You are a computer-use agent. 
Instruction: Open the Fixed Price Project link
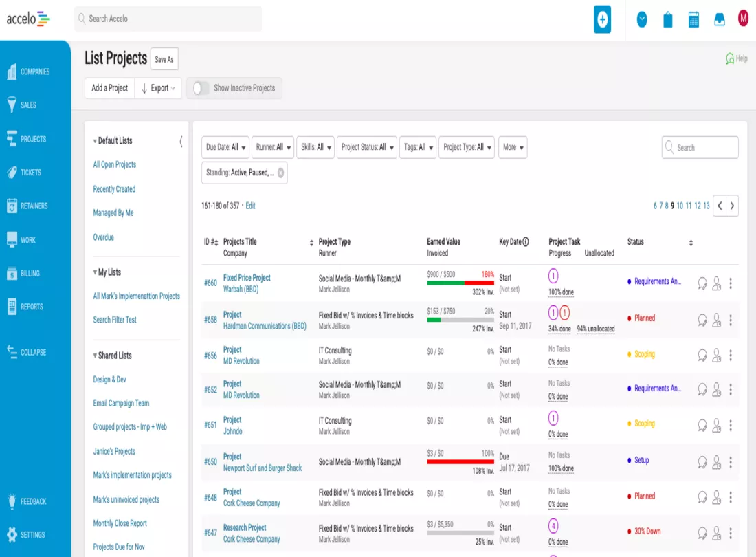[x=247, y=278]
